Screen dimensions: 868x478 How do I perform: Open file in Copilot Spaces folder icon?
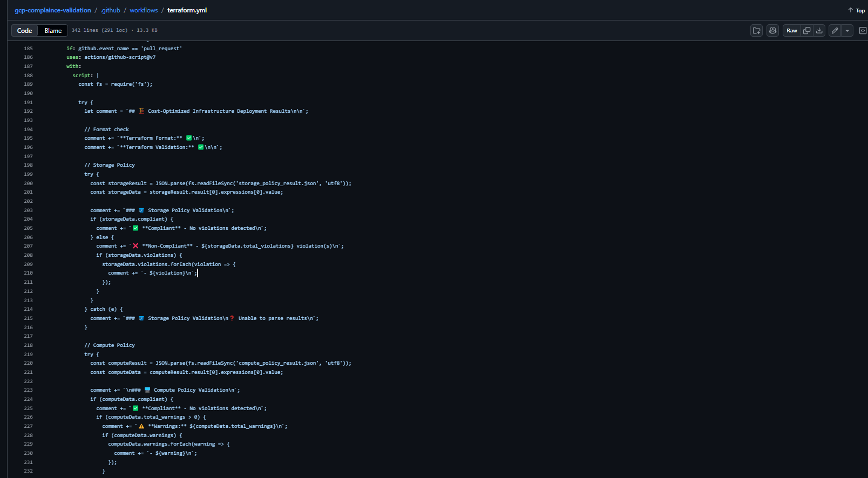point(757,31)
